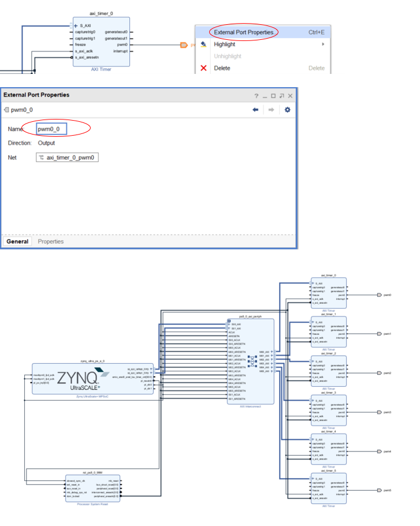
Task: Choose Delete in the context menu
Action: click(x=222, y=68)
